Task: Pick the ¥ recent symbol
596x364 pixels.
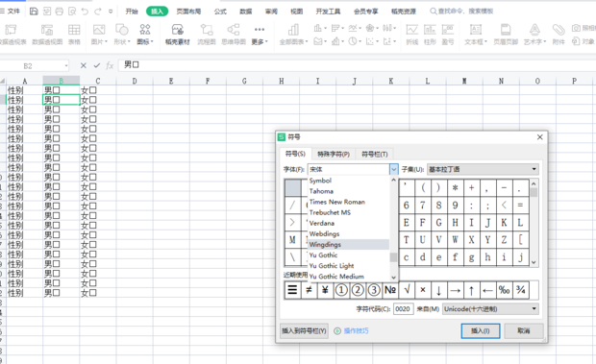Action: [325, 290]
